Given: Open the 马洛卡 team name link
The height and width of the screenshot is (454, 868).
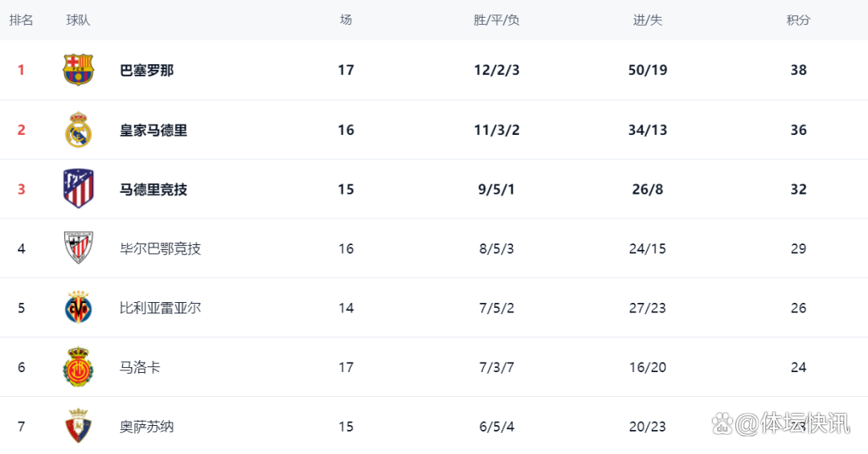Looking at the screenshot, I should point(140,367).
